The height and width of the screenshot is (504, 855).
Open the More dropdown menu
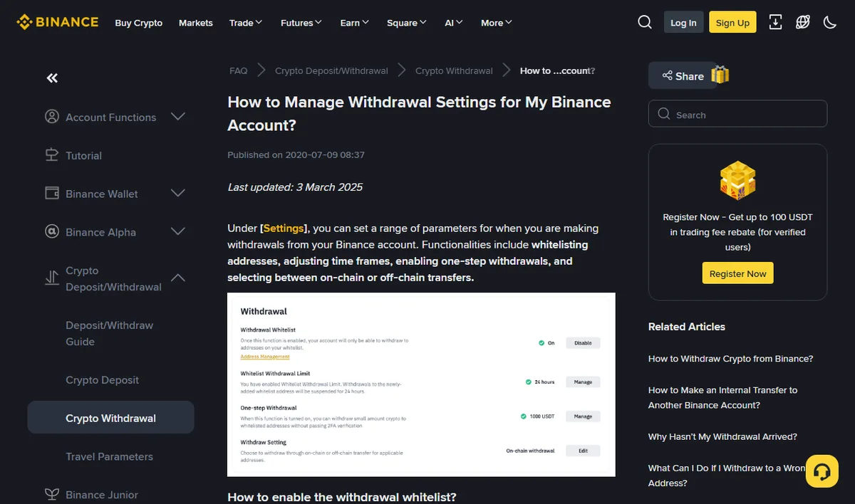tap(497, 23)
